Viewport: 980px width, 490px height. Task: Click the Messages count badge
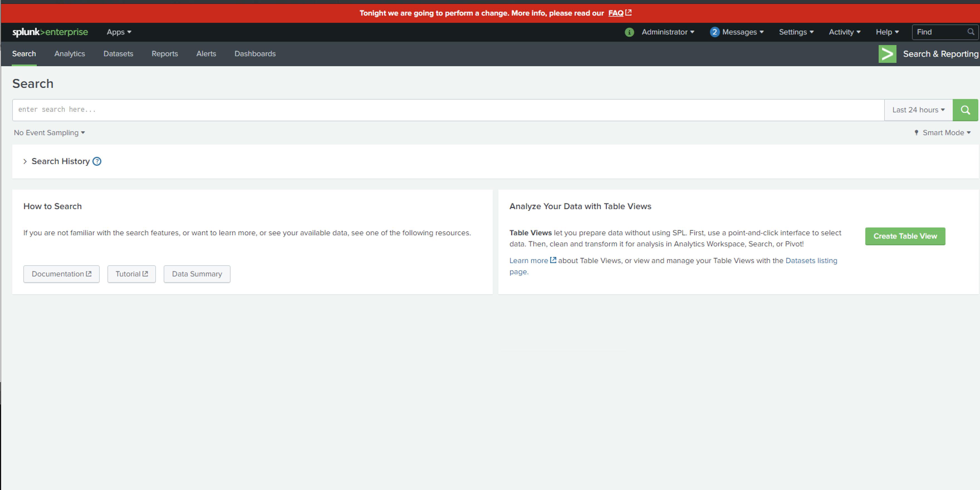pyautogui.click(x=714, y=32)
